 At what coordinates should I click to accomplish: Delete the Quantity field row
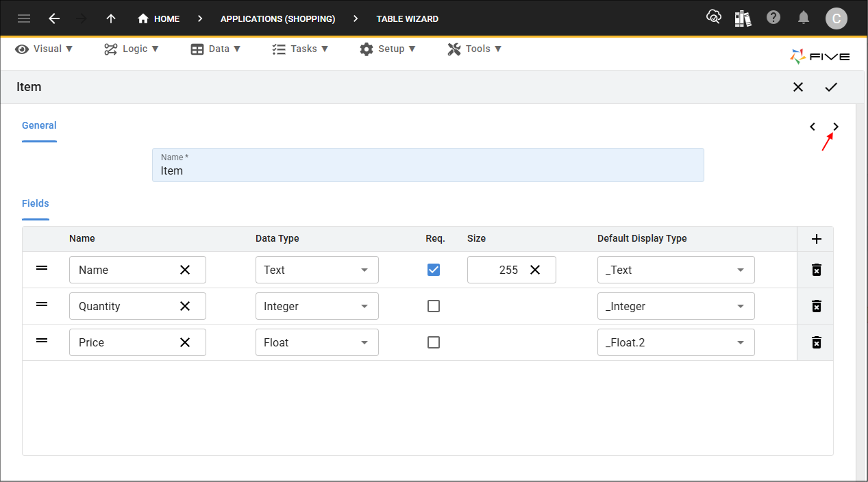coord(816,306)
